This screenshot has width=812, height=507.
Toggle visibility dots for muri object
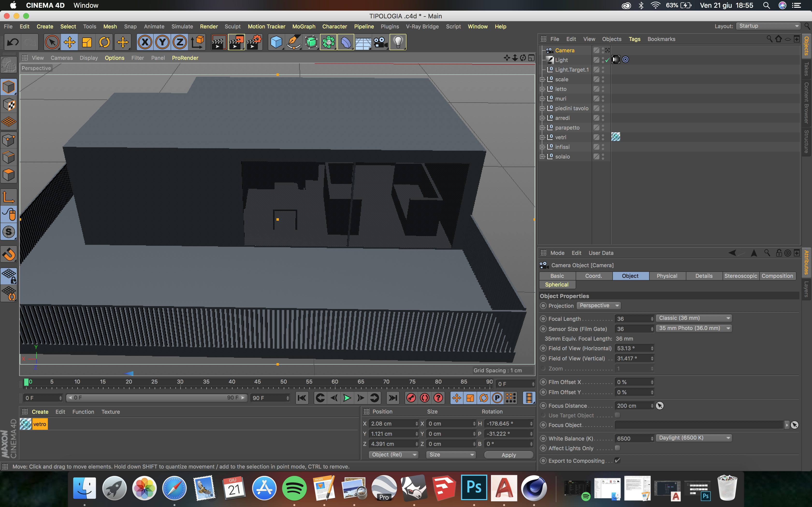tap(603, 99)
